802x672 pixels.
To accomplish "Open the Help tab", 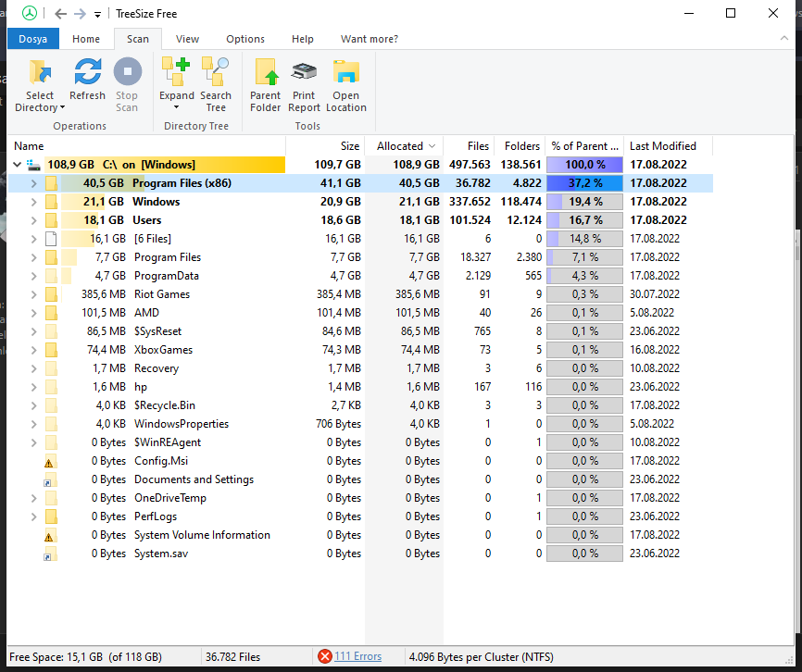I will (302, 39).
